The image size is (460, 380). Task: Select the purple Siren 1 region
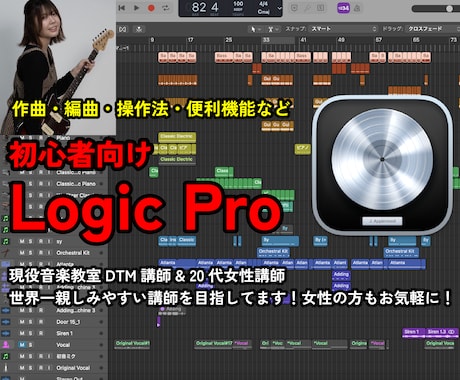tap(414, 333)
